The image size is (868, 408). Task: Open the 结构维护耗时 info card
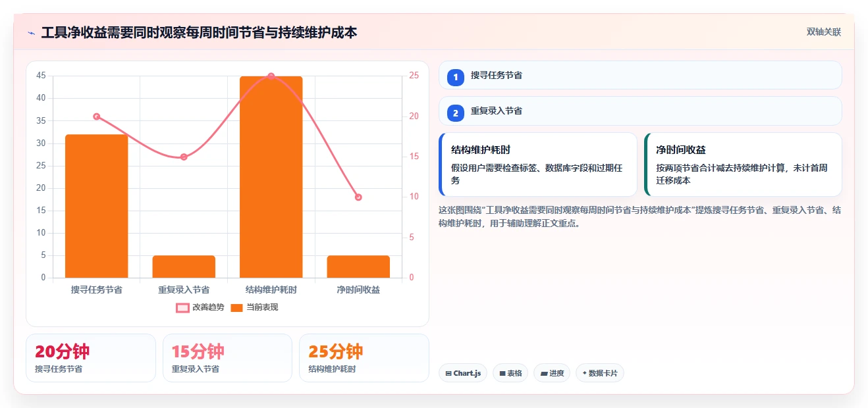[538, 165]
